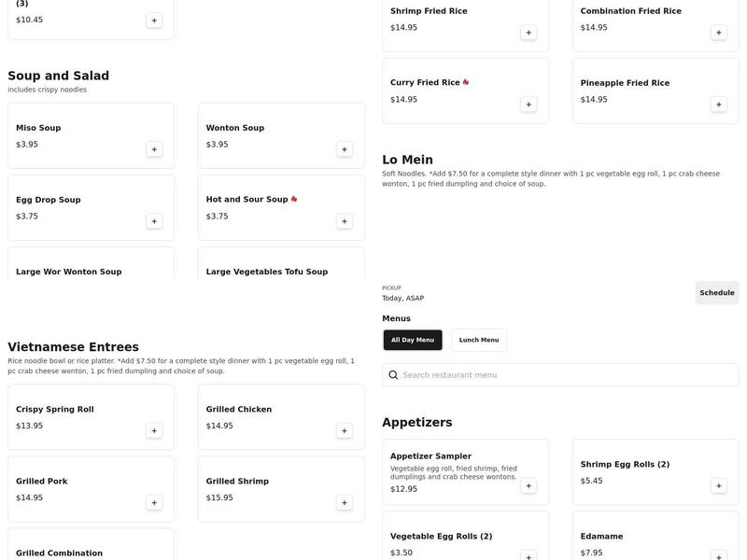Select the All Day Menu tab

(x=413, y=340)
